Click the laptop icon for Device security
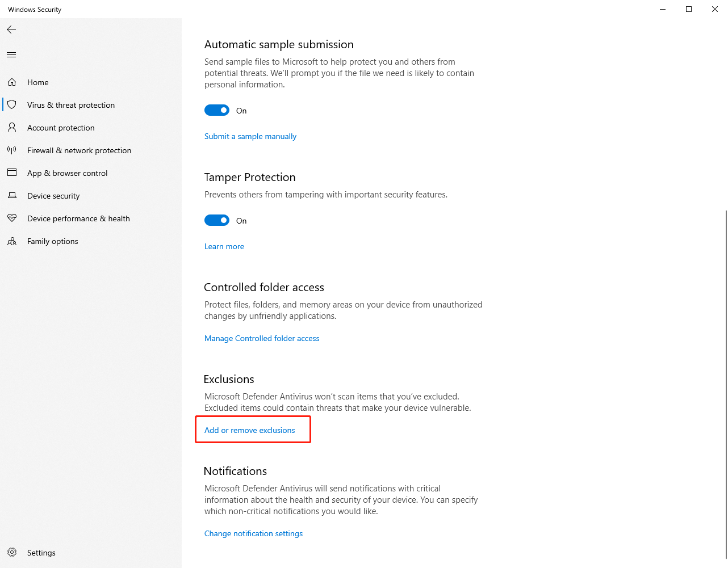Viewport: 728px width, 568px height. point(12,196)
